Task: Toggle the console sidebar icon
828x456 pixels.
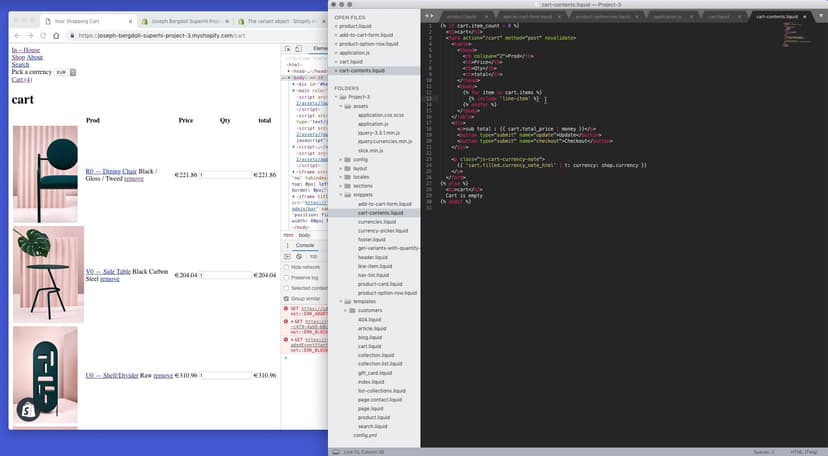Action: tap(287, 256)
